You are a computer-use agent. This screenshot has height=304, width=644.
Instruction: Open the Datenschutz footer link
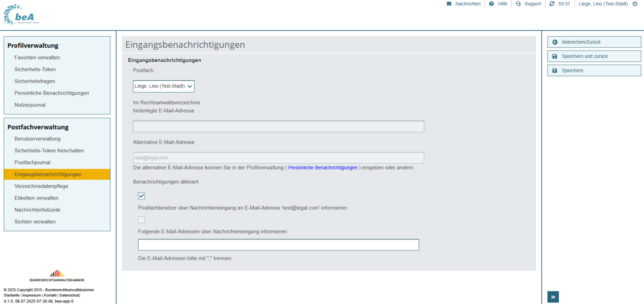70,295
